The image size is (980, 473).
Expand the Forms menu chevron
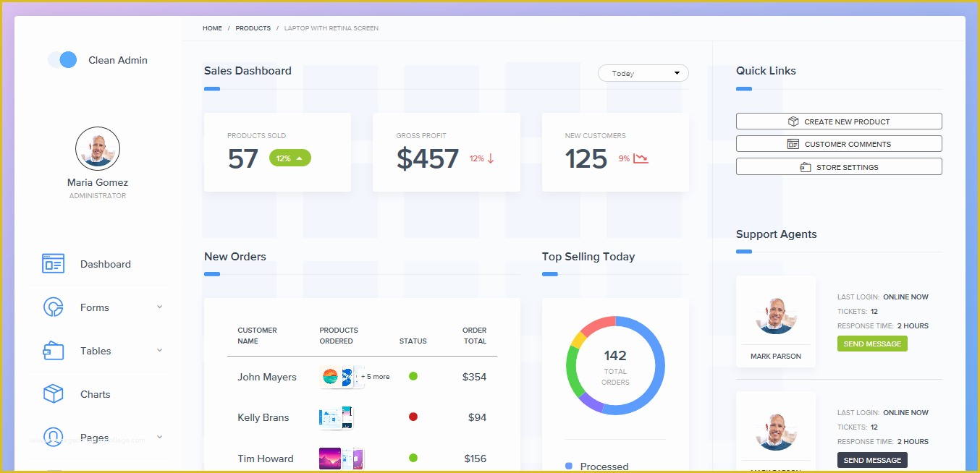(159, 307)
